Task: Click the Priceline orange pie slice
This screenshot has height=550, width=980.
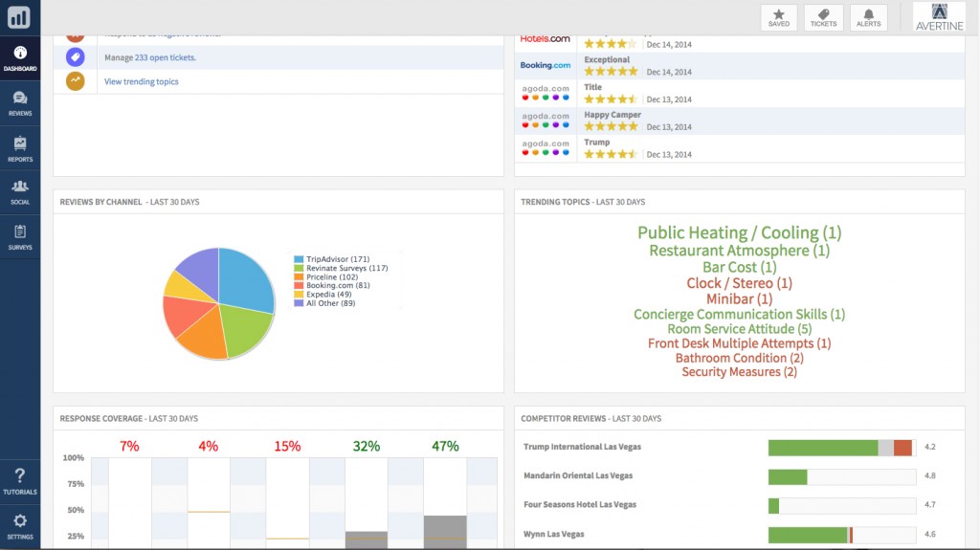Action: [x=204, y=334]
